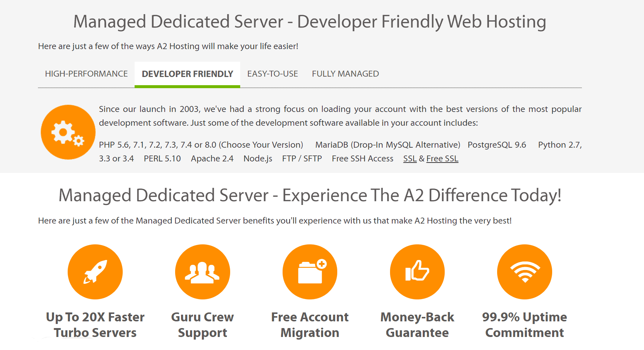Click the 'Guru Crew Support' heading
The width and height of the screenshot is (644, 350).
pos(203,325)
